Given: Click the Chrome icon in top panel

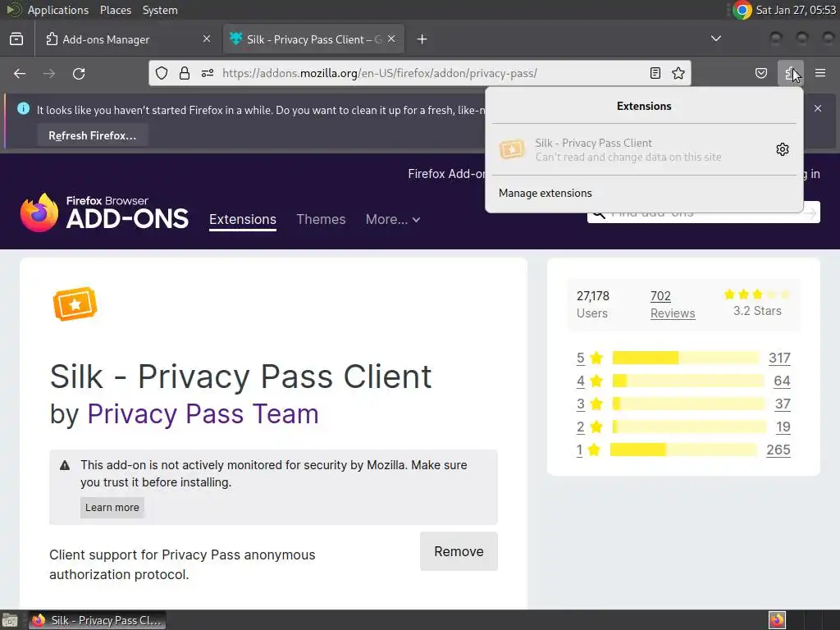Looking at the screenshot, I should (x=742, y=10).
